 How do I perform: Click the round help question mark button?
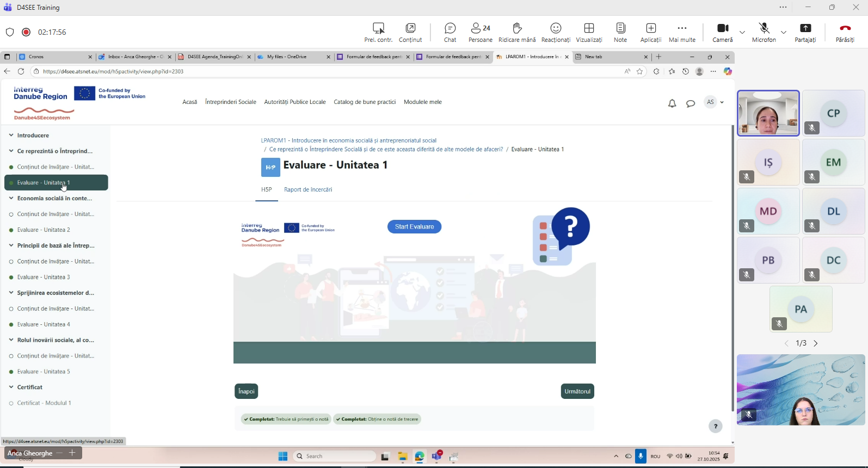point(716,427)
